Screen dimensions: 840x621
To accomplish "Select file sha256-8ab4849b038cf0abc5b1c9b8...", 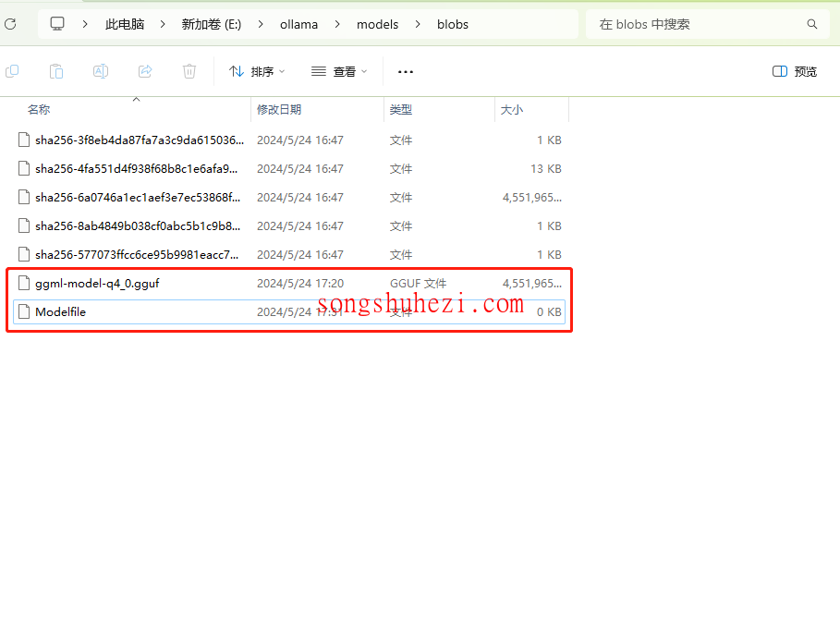I will pyautogui.click(x=138, y=225).
